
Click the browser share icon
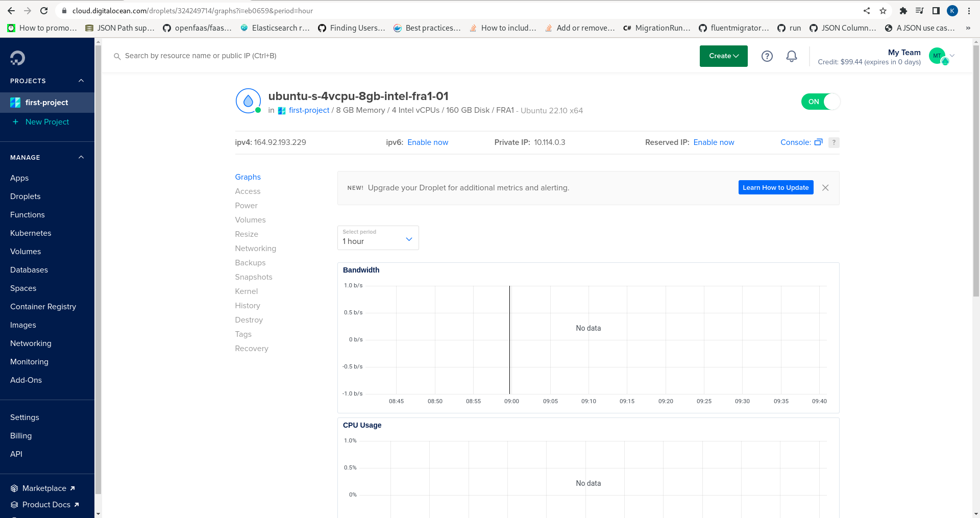coord(866,11)
